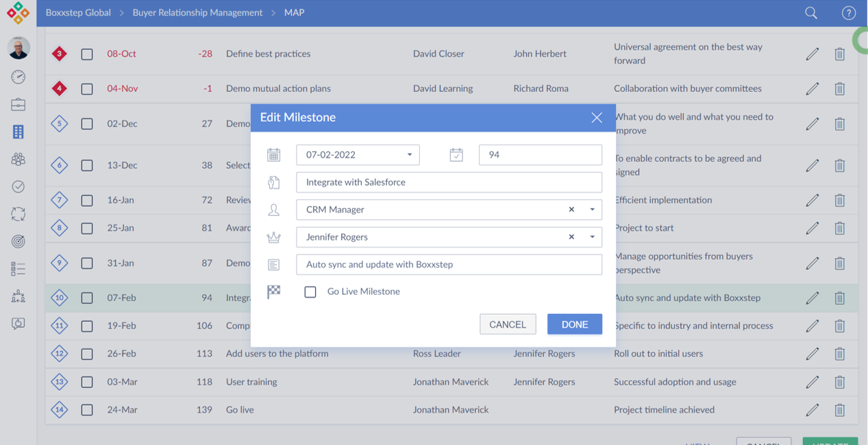Close the Edit Milestone dialog with X
This screenshot has height=445, width=868.
597,118
